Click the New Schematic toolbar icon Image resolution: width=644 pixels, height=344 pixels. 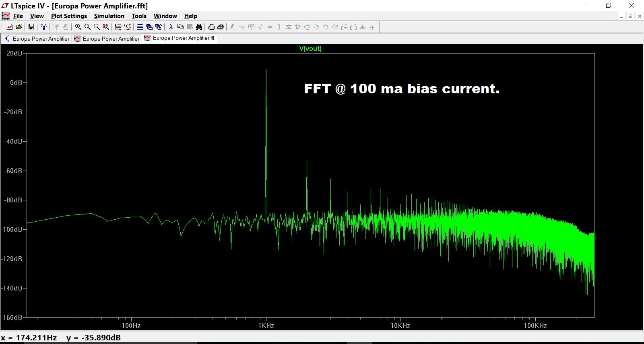click(9, 27)
